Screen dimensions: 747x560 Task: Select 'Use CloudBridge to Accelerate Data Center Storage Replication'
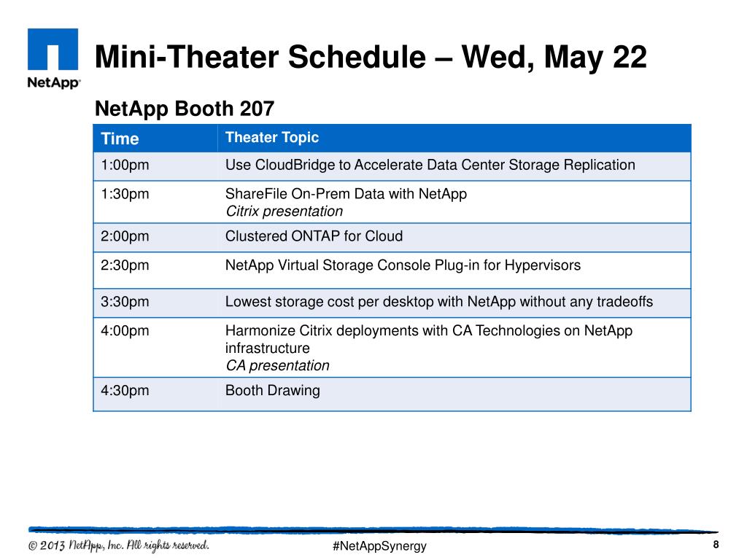430,165
